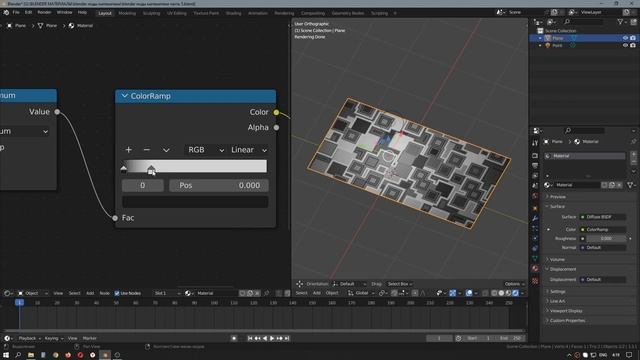Click the Displacement Default button
This screenshot has width=640, height=360.
(603, 280)
